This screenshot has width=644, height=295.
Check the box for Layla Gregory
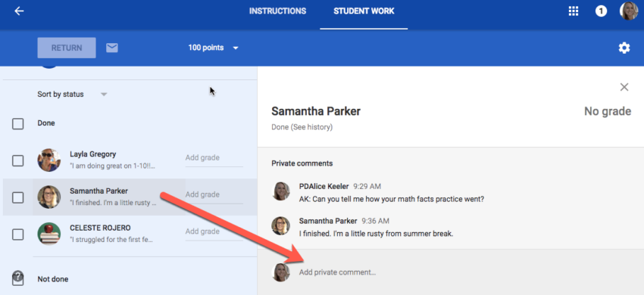(17, 161)
